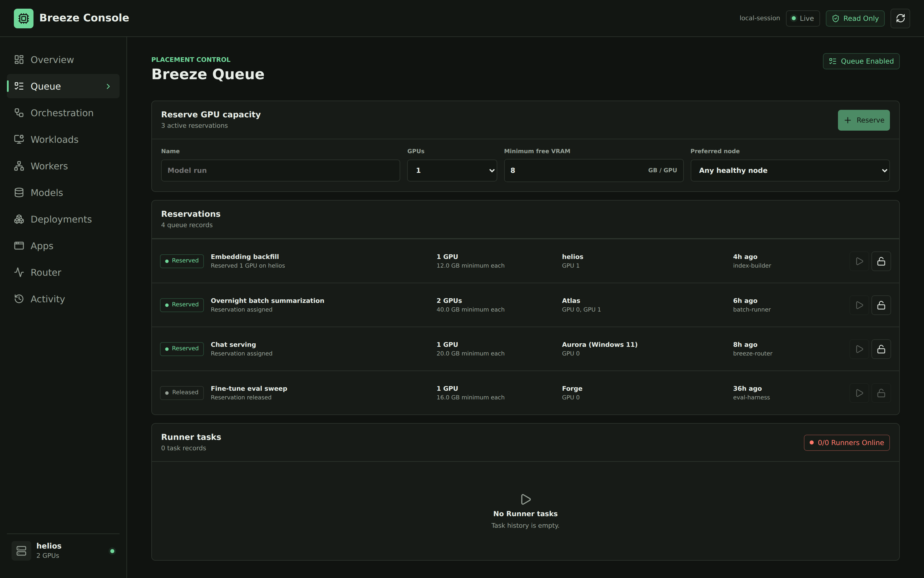Click the Router pulse icon
The height and width of the screenshot is (578, 924).
[x=19, y=272]
